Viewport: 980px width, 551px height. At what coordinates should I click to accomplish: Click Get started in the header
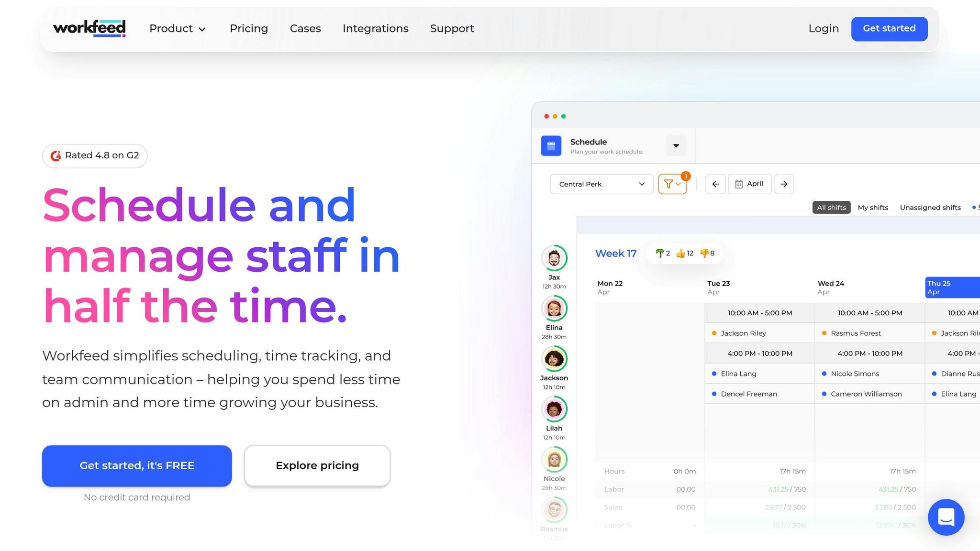coord(889,29)
